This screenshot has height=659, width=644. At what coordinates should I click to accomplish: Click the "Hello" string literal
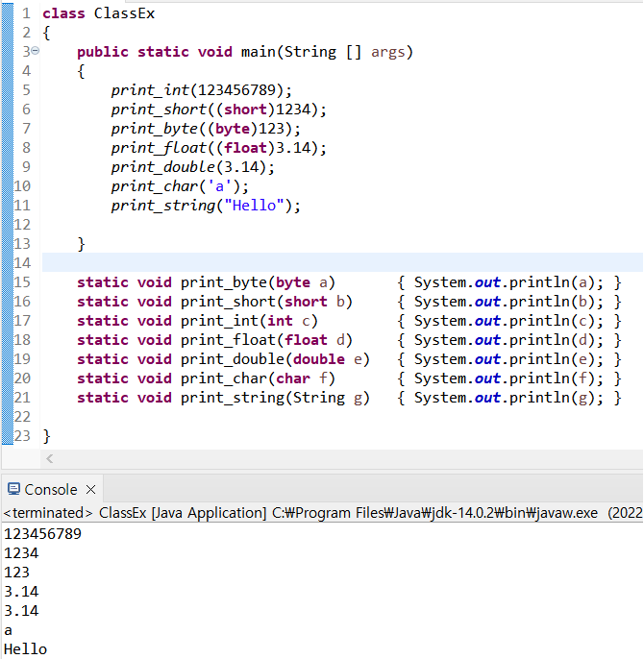click(x=255, y=206)
